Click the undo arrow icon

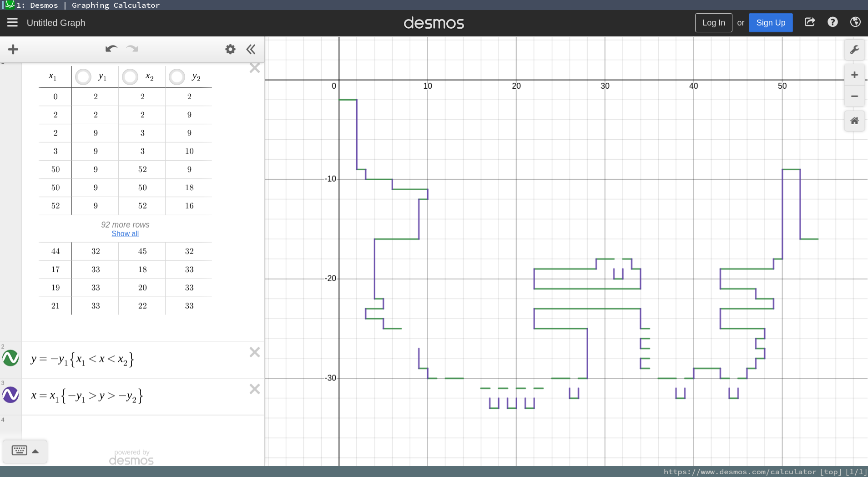[111, 49]
